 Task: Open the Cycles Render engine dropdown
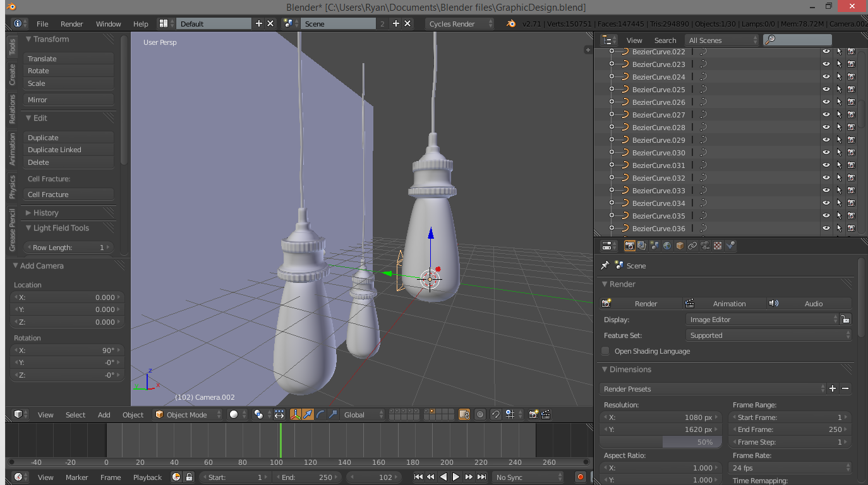click(x=460, y=23)
